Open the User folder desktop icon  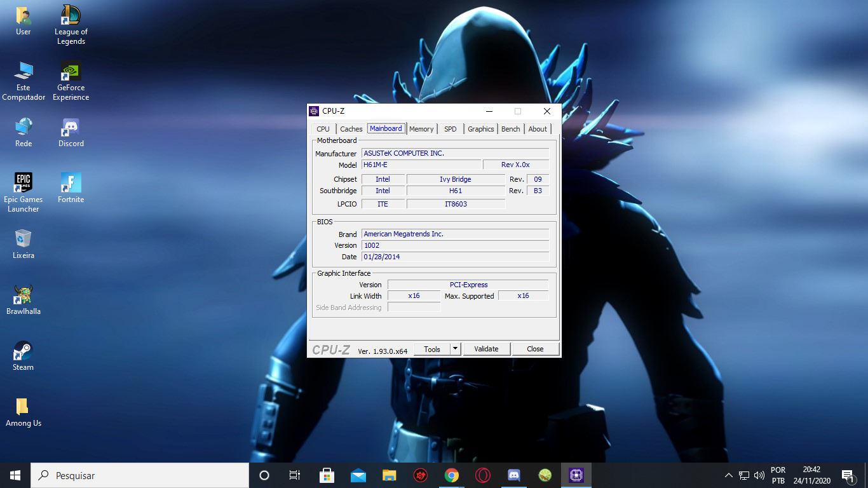pos(24,21)
